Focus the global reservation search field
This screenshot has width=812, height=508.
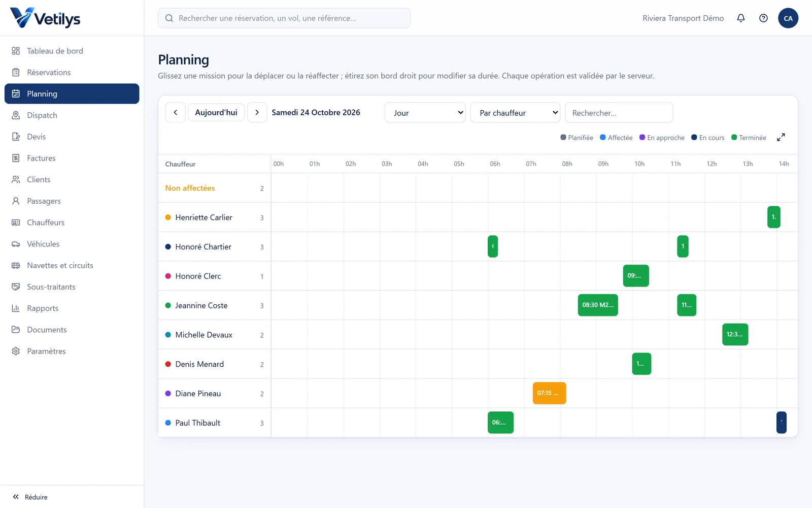click(x=284, y=18)
